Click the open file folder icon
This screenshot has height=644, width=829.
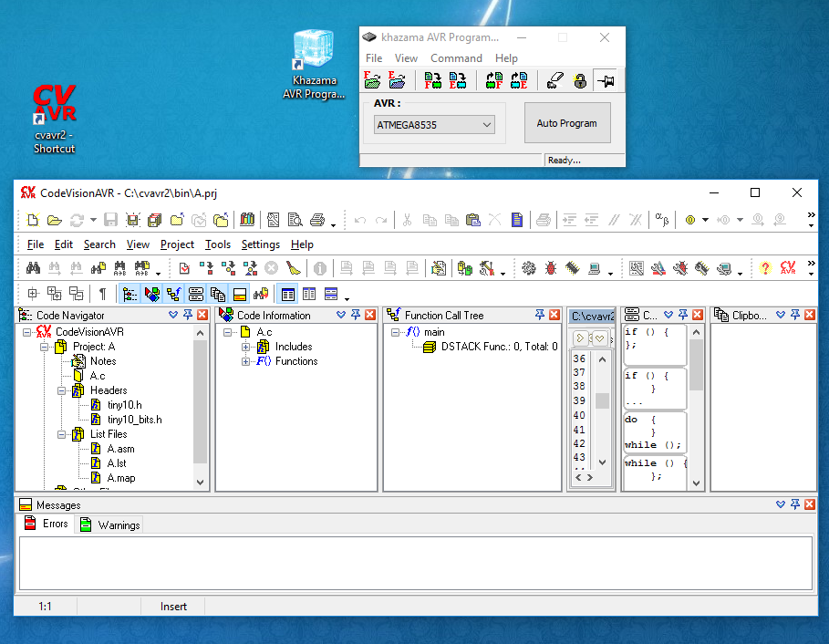click(x=55, y=220)
